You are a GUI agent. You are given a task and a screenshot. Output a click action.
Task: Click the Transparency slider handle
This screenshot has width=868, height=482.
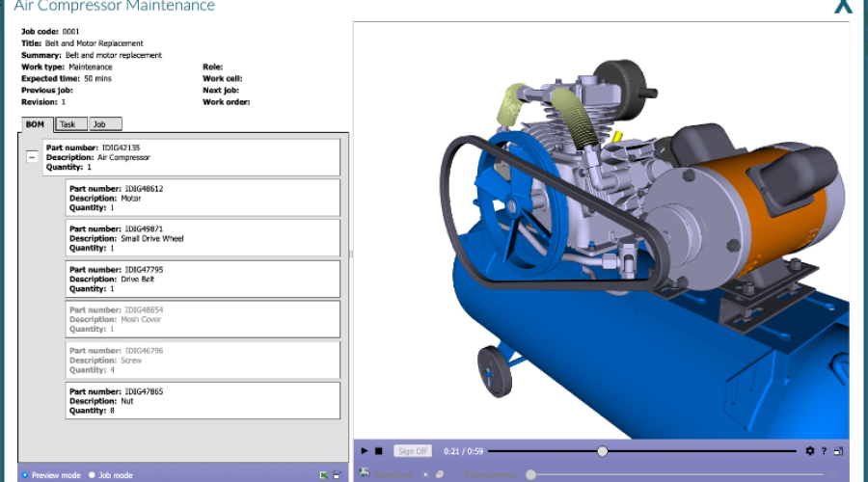[529, 474]
